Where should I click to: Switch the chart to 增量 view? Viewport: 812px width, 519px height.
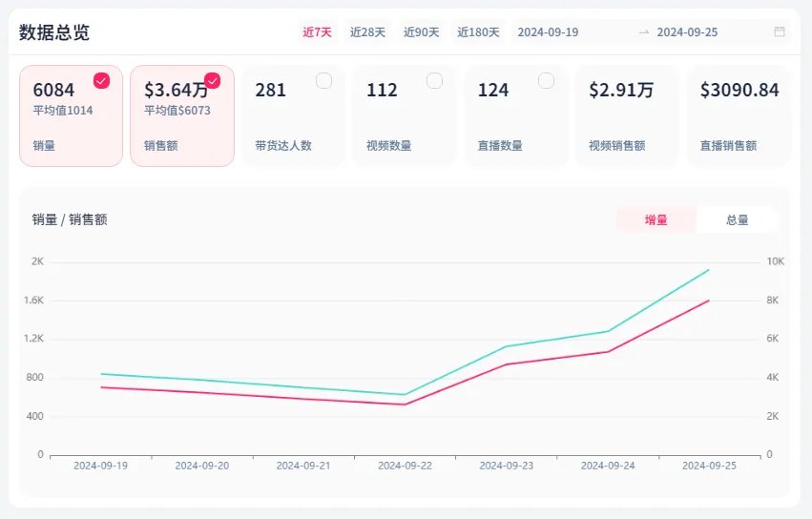tap(656, 219)
